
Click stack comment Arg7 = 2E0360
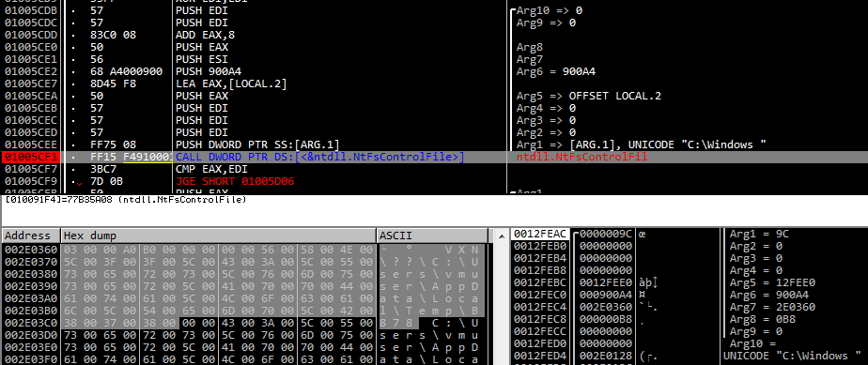[773, 307]
